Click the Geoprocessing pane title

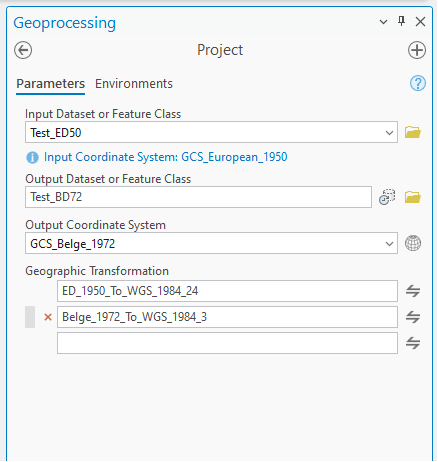65,23
